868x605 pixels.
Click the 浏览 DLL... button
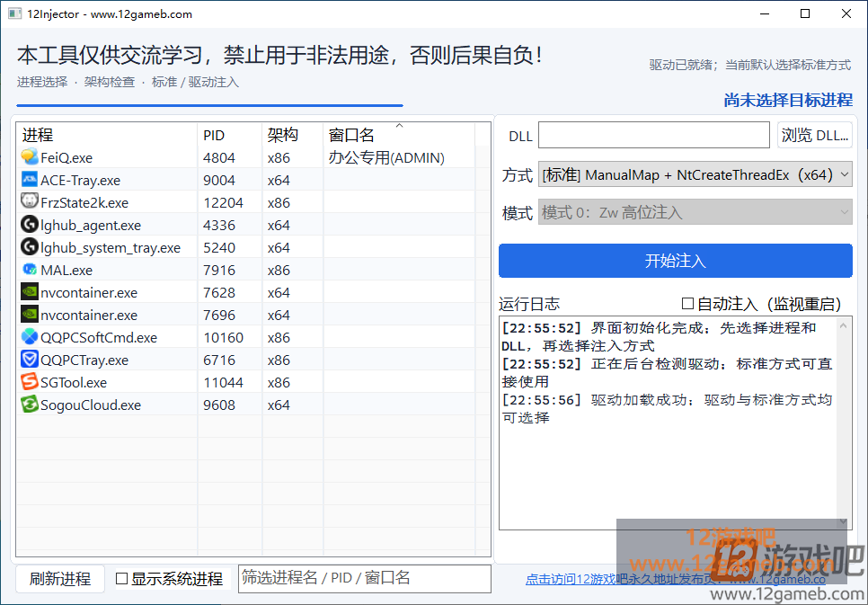coord(814,135)
